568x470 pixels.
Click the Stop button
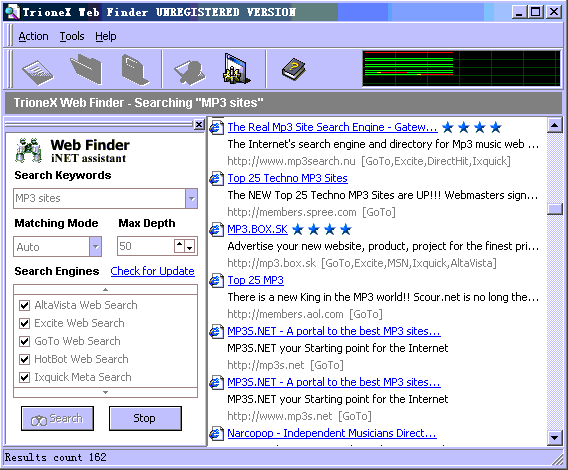(x=145, y=419)
